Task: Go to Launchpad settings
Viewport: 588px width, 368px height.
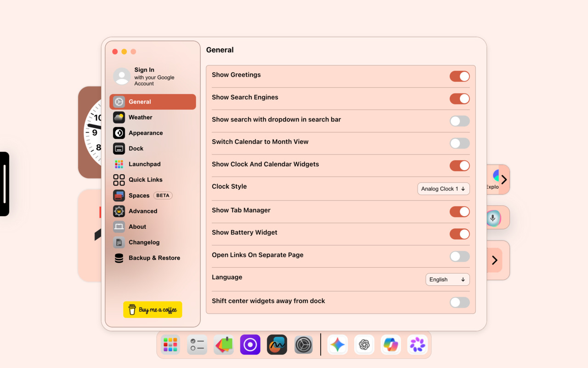Action: tap(153, 164)
